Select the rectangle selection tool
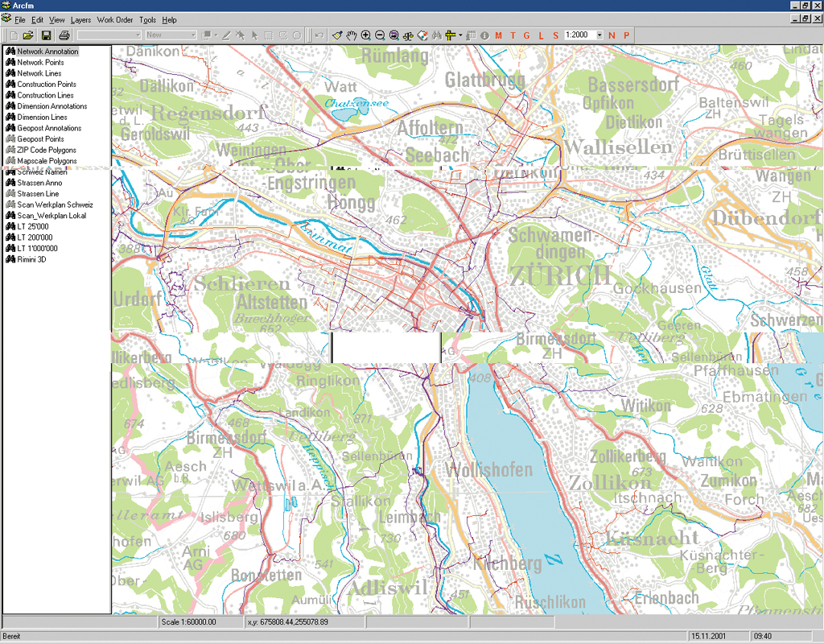Viewport: 824px width, 644px height. (269, 35)
